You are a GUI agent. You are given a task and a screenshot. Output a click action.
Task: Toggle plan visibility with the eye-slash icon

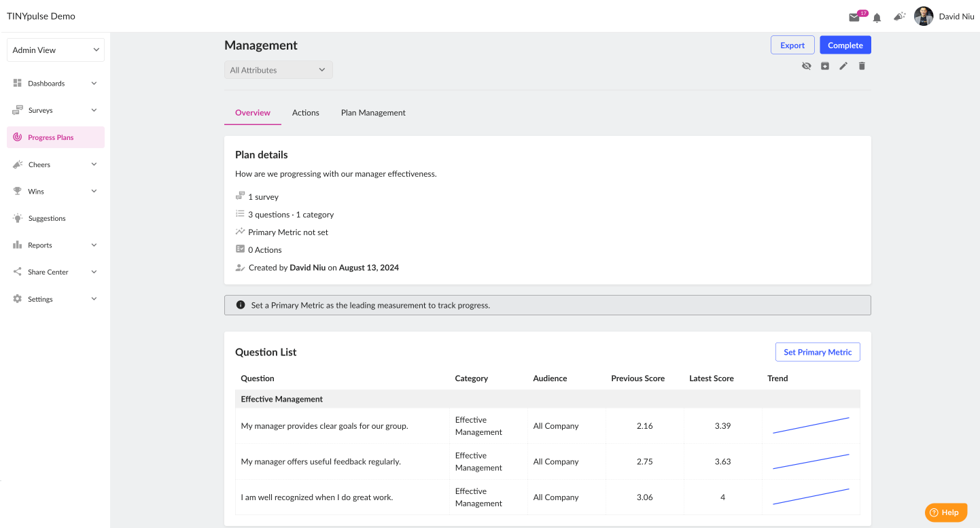pos(807,66)
